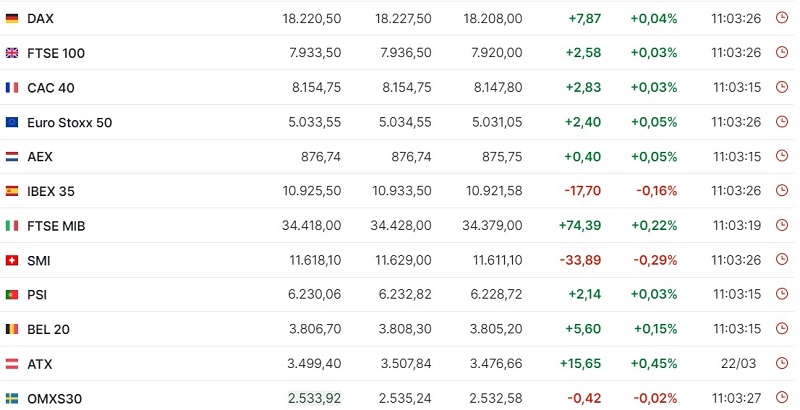
Task: Open the Euro Stoxx 50 index page
Action: [69, 122]
